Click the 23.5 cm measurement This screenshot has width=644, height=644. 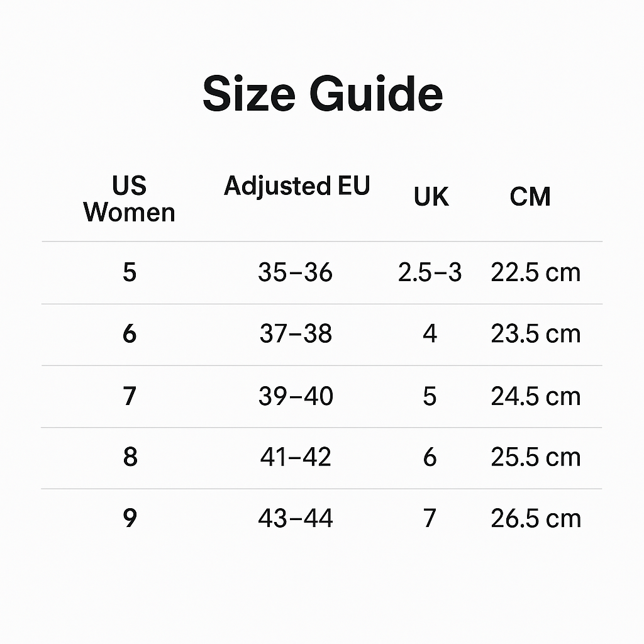[x=535, y=333]
